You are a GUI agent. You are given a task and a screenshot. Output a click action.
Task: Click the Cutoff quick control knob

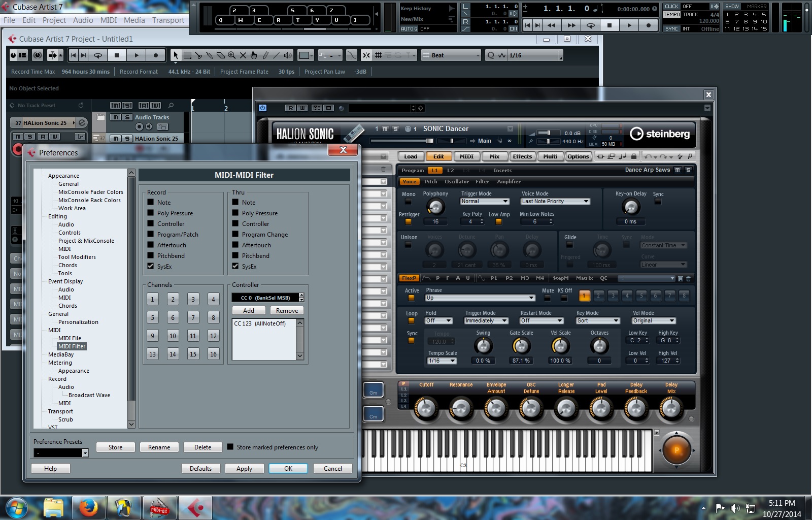point(426,408)
